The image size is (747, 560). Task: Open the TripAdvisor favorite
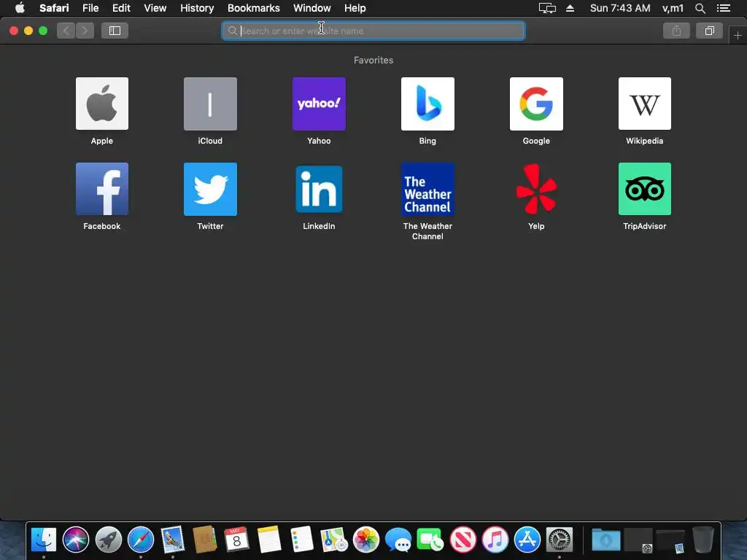pyautogui.click(x=645, y=189)
